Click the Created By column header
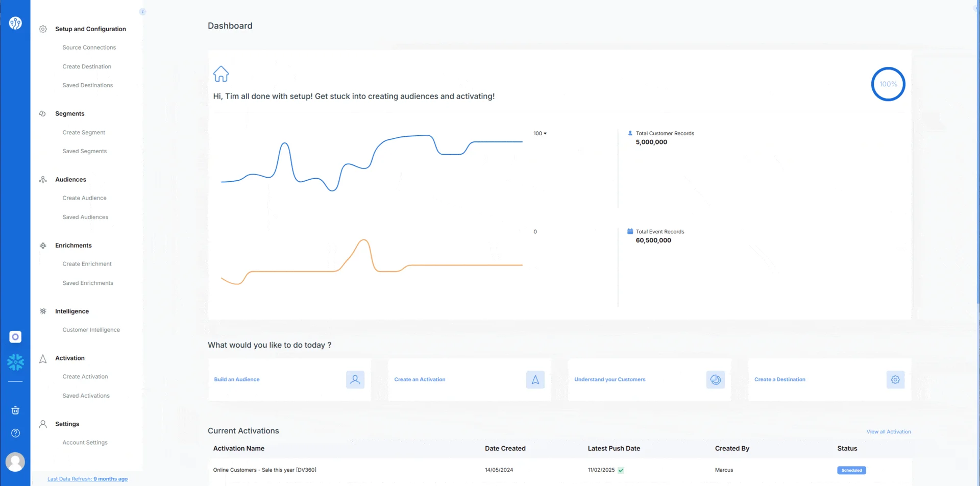The width and height of the screenshot is (980, 486). tap(732, 448)
